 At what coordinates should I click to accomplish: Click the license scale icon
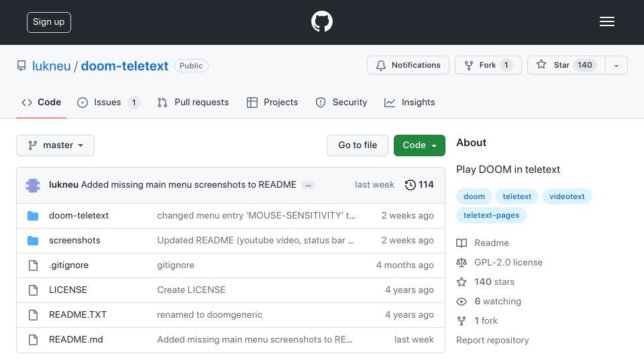coord(462,263)
